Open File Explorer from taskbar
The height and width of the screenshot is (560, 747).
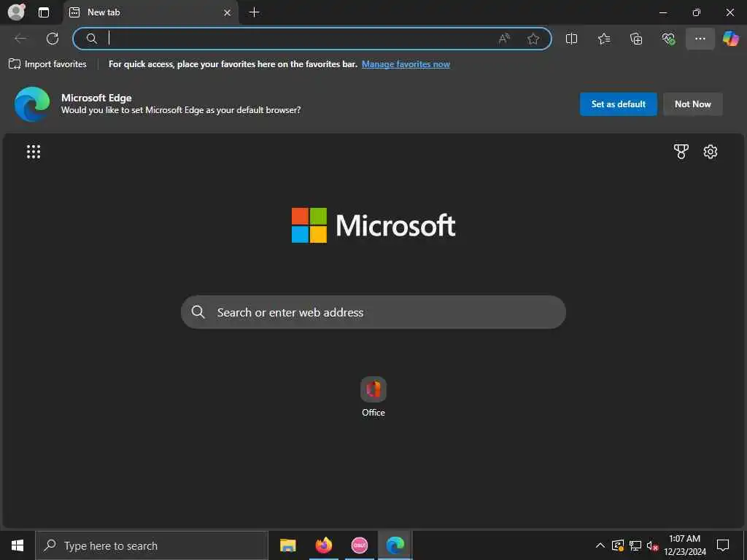pos(287,545)
